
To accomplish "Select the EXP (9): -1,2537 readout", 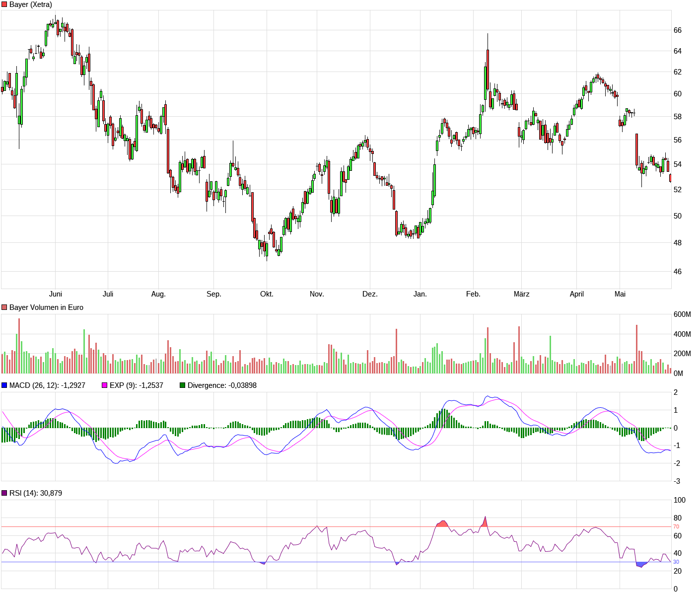I will coord(137,385).
